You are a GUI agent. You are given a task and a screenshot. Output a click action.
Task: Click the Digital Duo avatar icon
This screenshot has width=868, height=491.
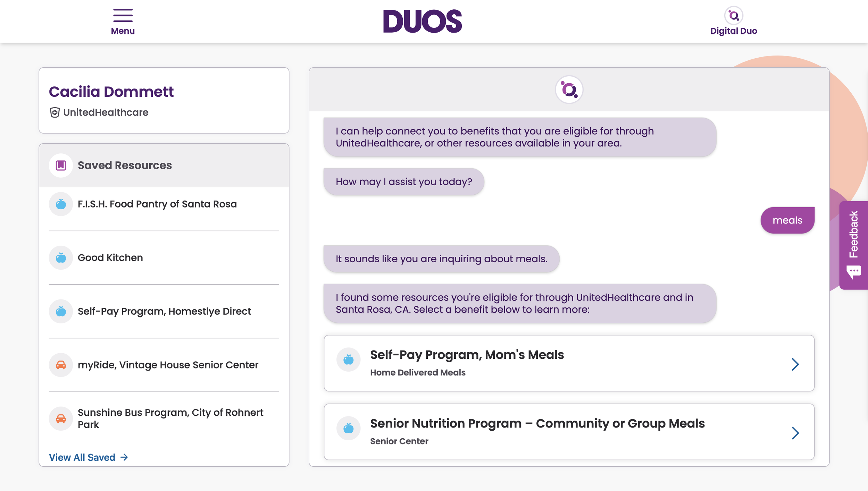click(x=733, y=16)
